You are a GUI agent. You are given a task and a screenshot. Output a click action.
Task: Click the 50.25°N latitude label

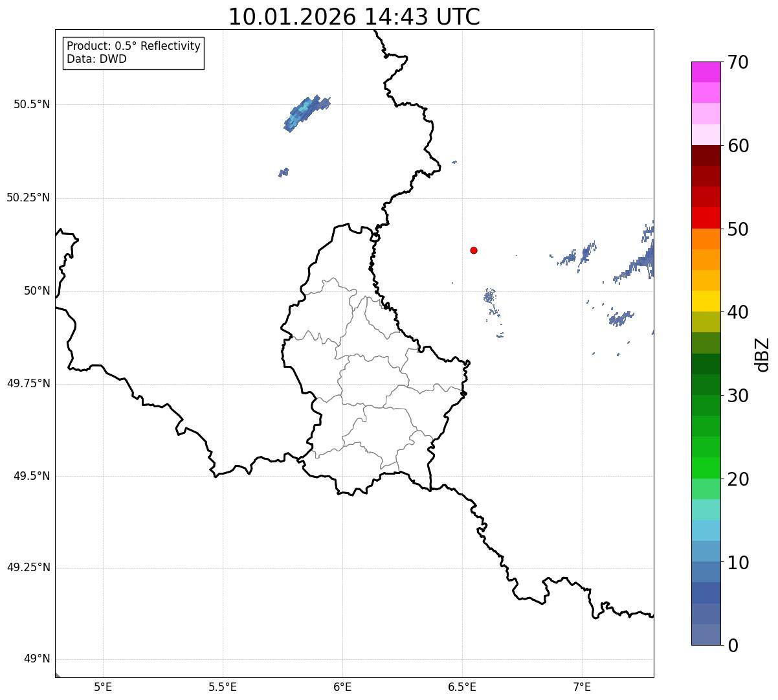28,198
